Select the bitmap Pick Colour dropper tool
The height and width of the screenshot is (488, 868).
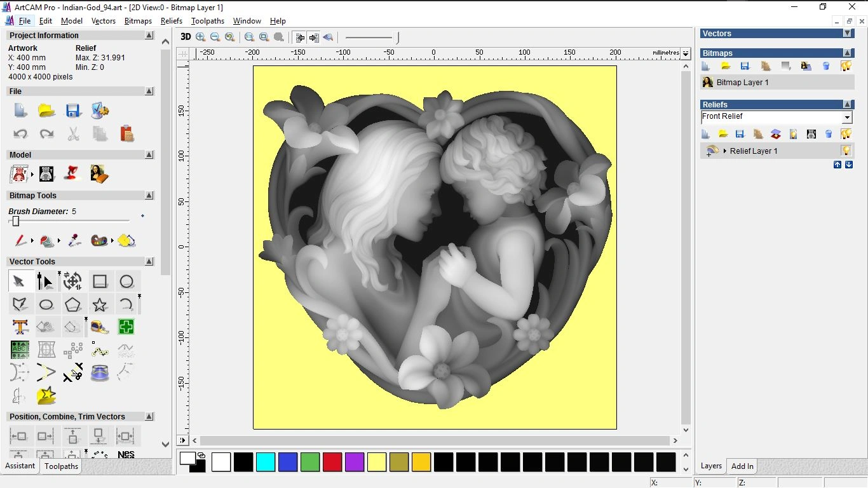[x=74, y=241]
